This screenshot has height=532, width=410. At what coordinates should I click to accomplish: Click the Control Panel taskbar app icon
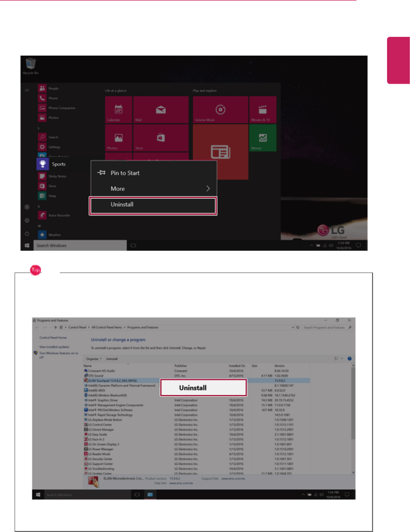(150, 495)
